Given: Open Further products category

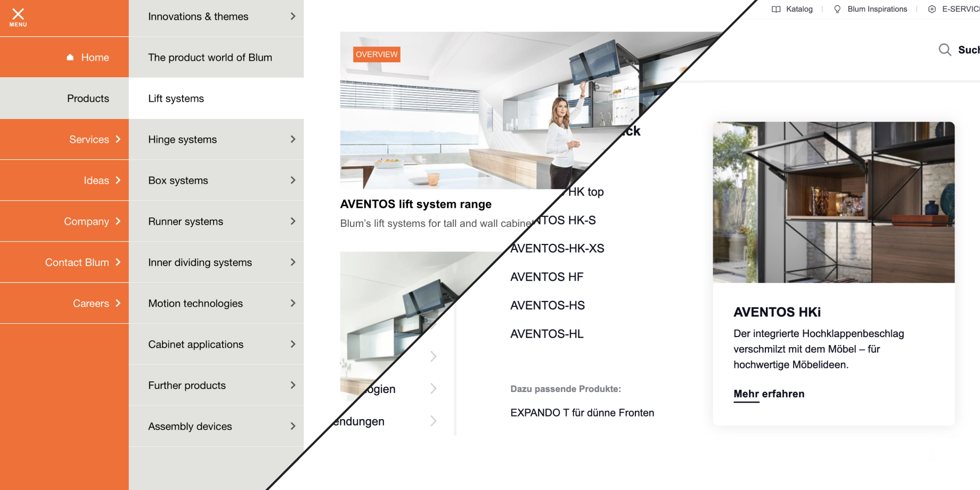Looking at the screenshot, I should pyautogui.click(x=216, y=385).
